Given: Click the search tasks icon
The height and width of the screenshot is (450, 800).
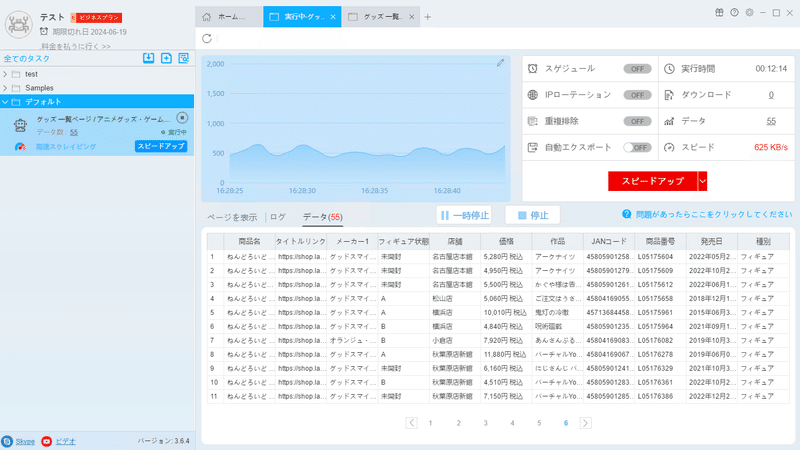Looking at the screenshot, I should point(184,58).
